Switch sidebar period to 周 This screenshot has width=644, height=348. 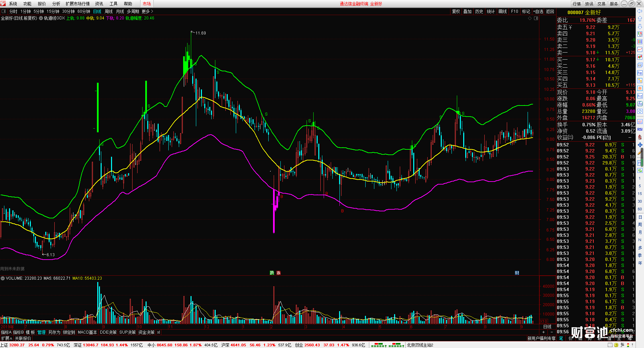click(640, 224)
